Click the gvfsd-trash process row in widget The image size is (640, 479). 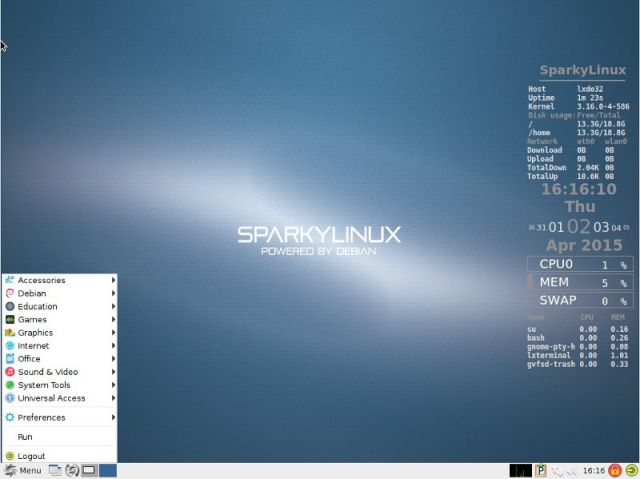point(578,364)
